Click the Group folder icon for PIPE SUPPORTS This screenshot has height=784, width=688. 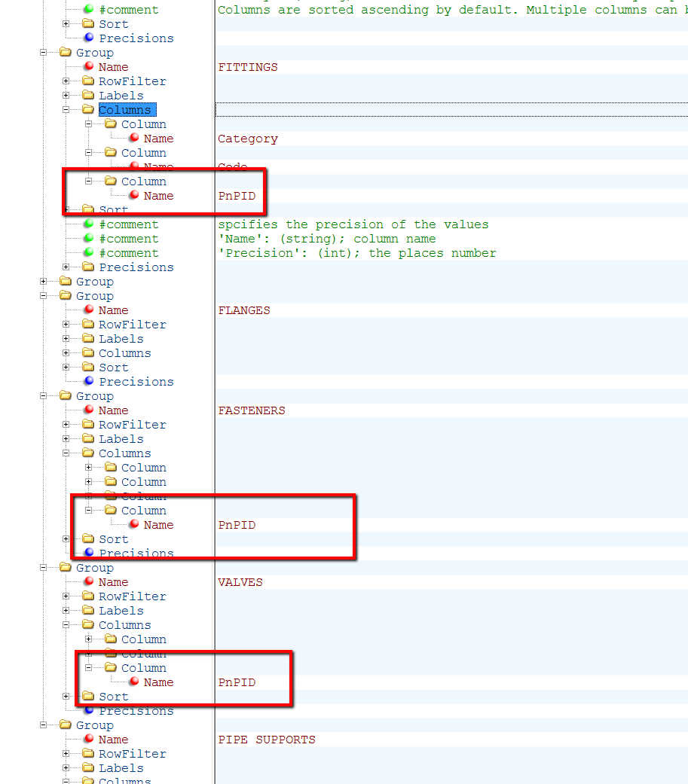pyautogui.click(x=64, y=725)
